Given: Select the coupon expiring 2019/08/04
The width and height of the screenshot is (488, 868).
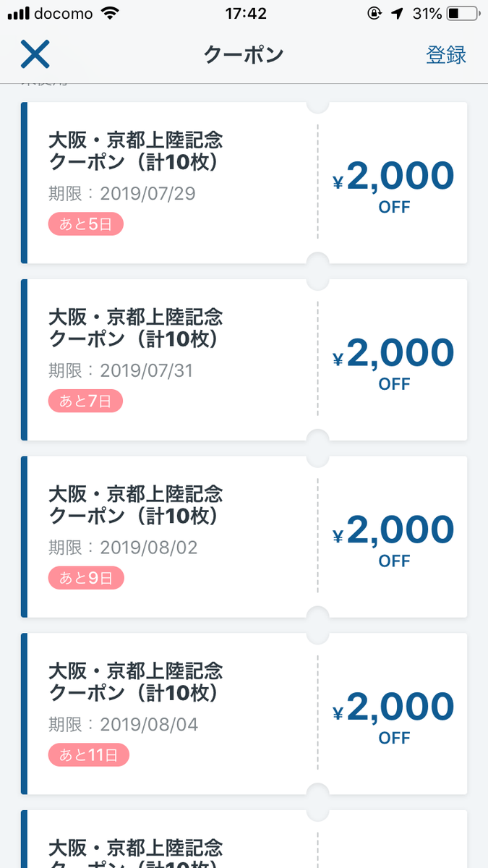Looking at the screenshot, I should (244, 713).
